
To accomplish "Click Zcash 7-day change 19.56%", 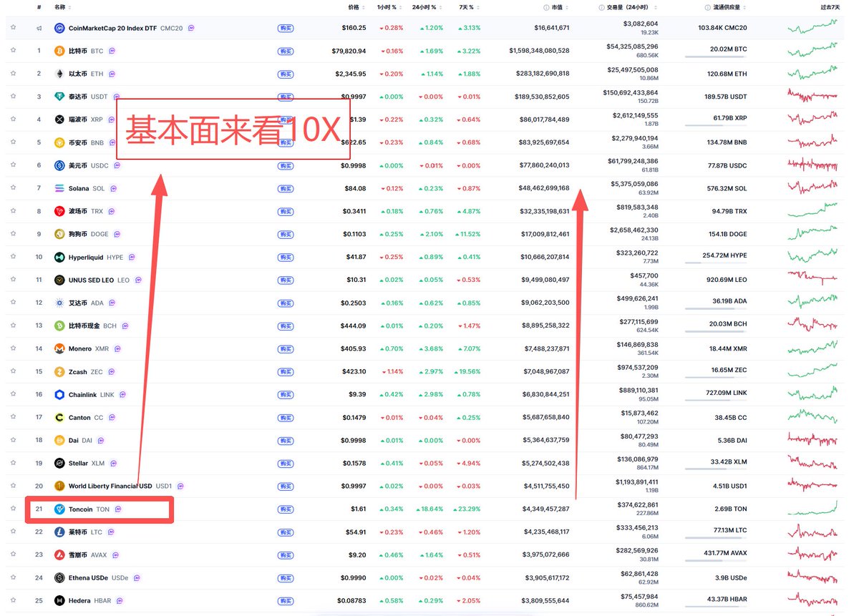I will pyautogui.click(x=467, y=371).
